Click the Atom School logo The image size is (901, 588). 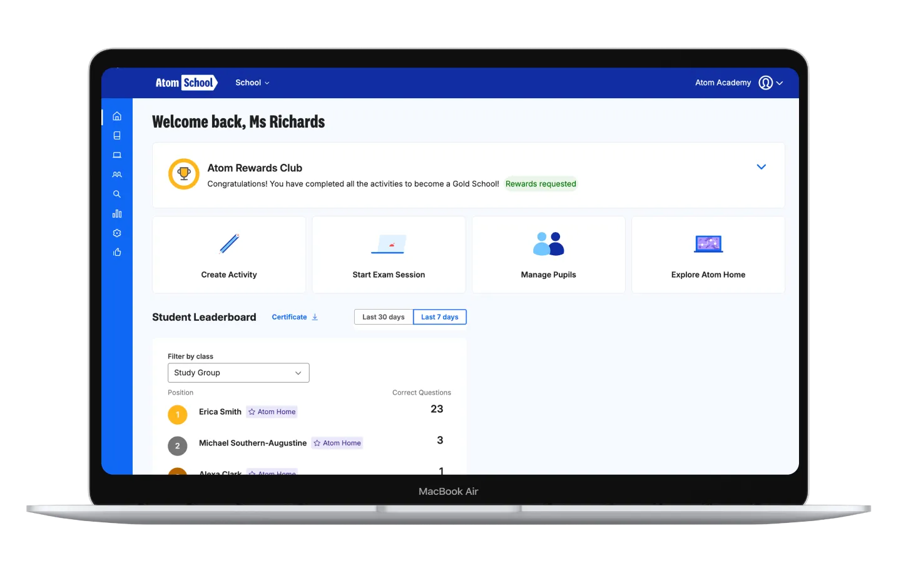pyautogui.click(x=186, y=83)
